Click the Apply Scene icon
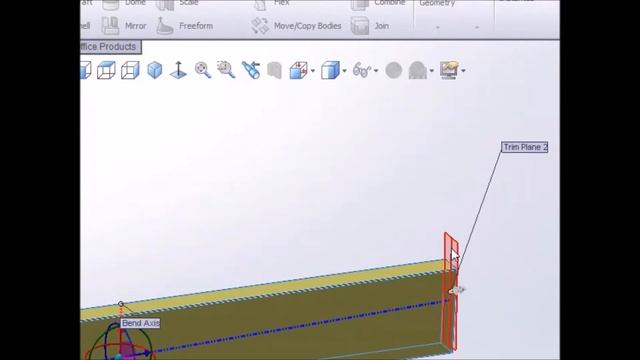Screen dimensions: 640x360 tap(418, 70)
